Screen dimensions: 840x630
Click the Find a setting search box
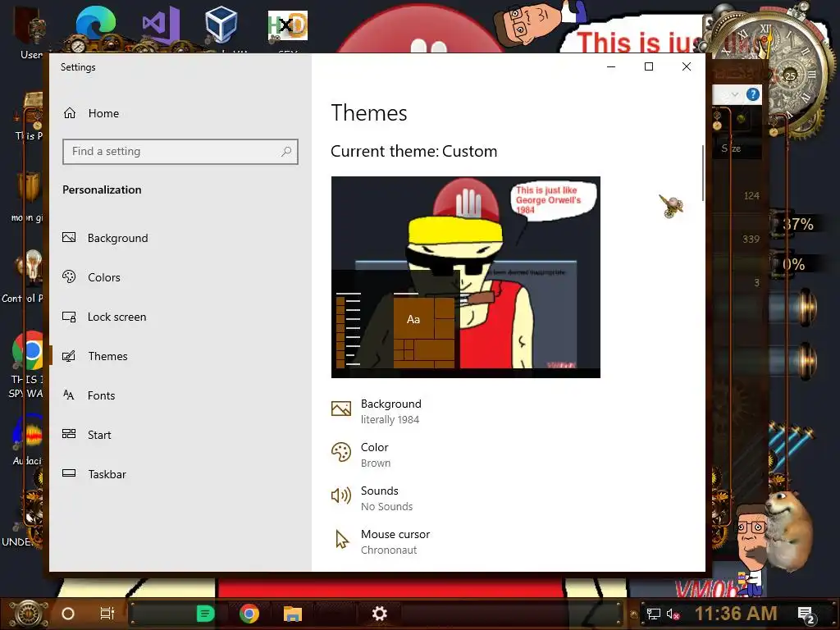pos(180,152)
